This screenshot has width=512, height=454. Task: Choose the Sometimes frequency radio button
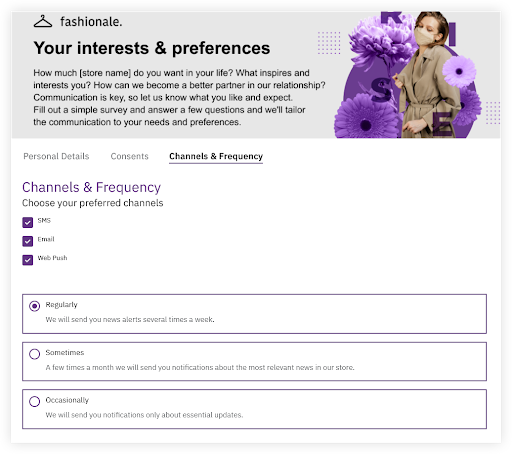[x=34, y=354]
